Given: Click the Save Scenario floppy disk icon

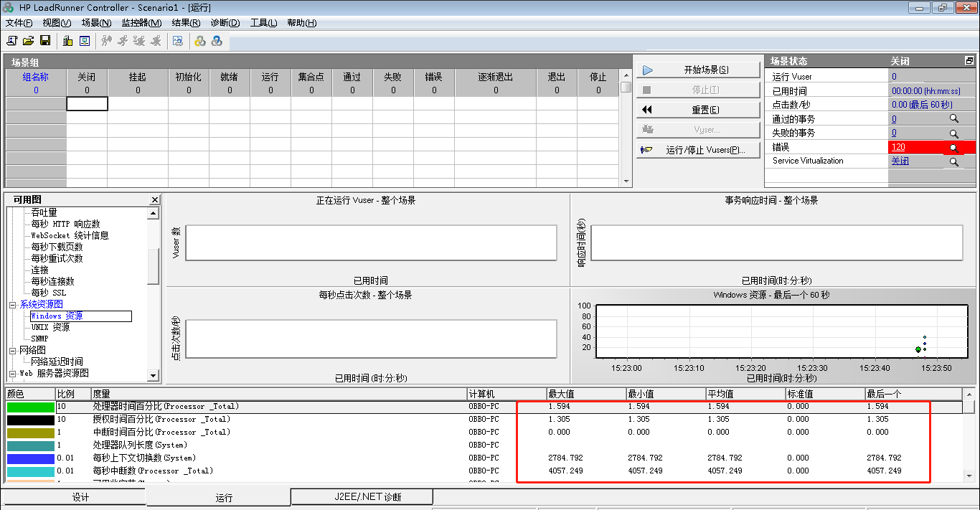Looking at the screenshot, I should pos(44,41).
